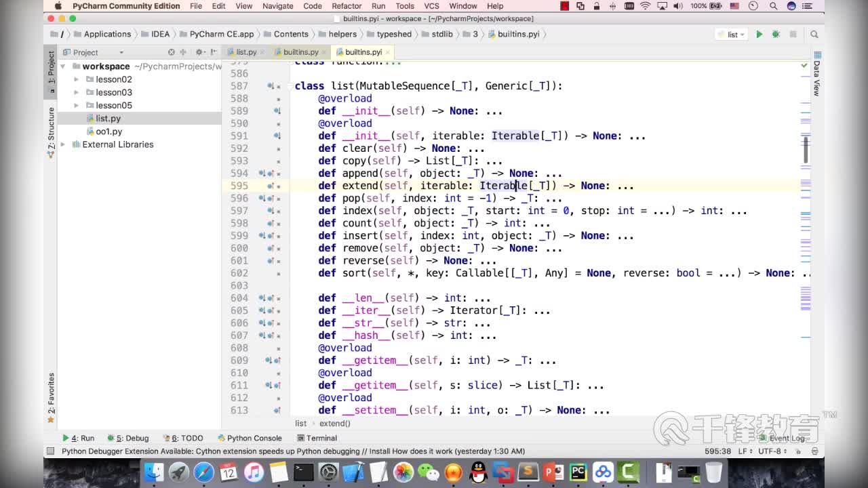Open typeshed in the breadcrumb bar

391,34
